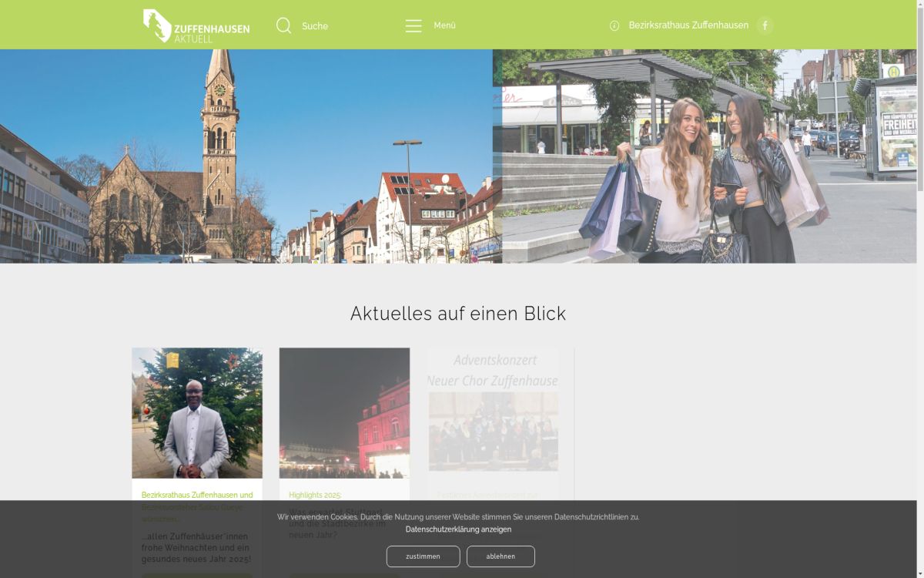Image resolution: width=924 pixels, height=578 pixels.
Task: Click the magnifying glass search icon
Action: point(283,25)
